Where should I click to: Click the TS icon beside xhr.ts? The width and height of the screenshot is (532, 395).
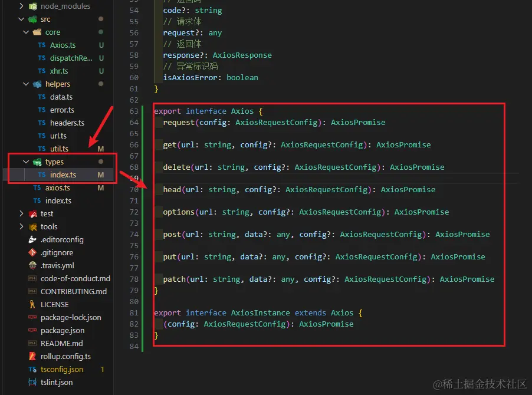click(x=42, y=71)
